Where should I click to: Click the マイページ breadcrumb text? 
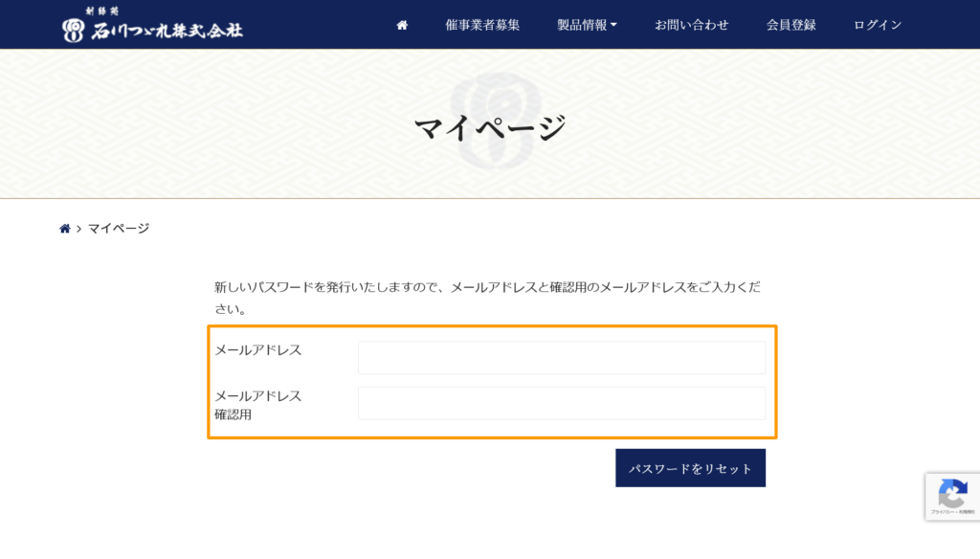119,229
